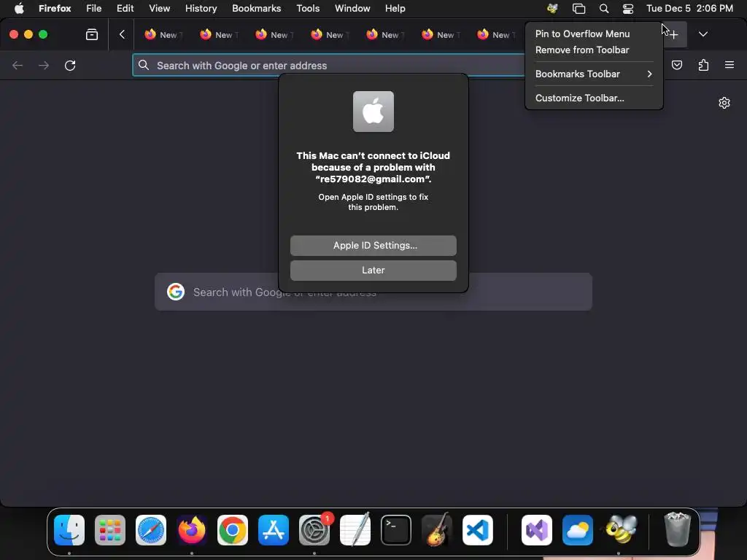Expand the List all tabs chevron
Image resolution: width=747 pixels, height=560 pixels.
pyautogui.click(x=703, y=34)
